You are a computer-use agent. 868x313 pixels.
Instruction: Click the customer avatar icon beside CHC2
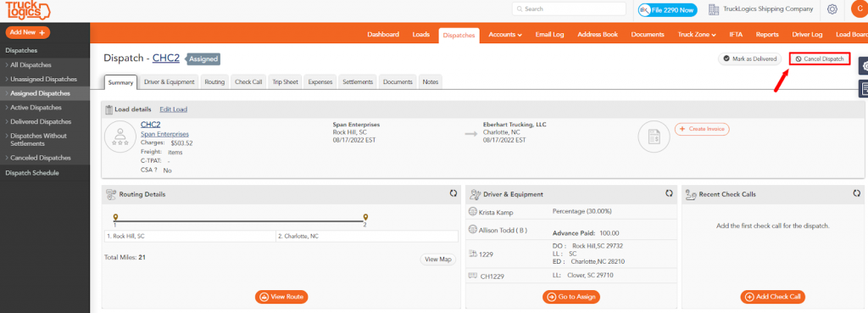coord(120,137)
